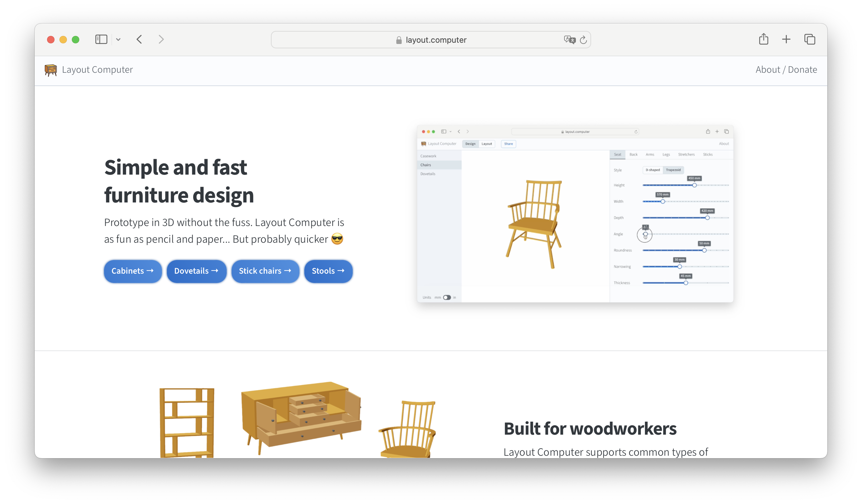862x504 pixels.
Task: Open the Share sheet icon
Action: point(764,39)
